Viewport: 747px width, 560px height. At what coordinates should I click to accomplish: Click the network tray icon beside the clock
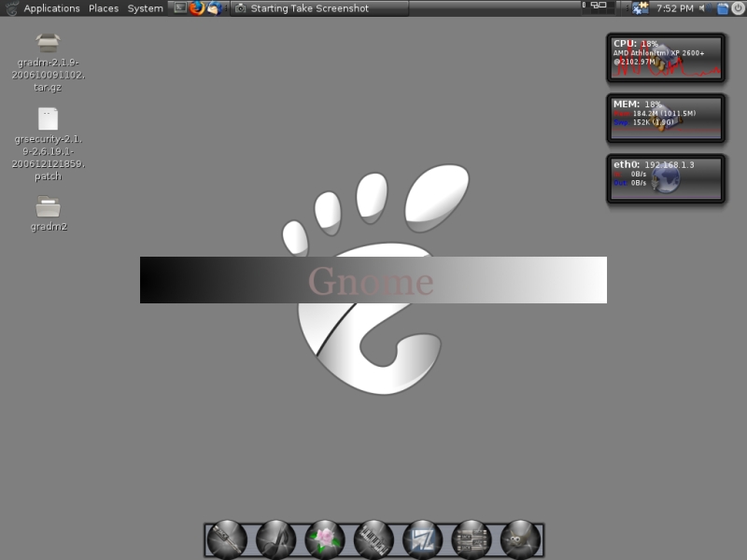click(640, 7)
